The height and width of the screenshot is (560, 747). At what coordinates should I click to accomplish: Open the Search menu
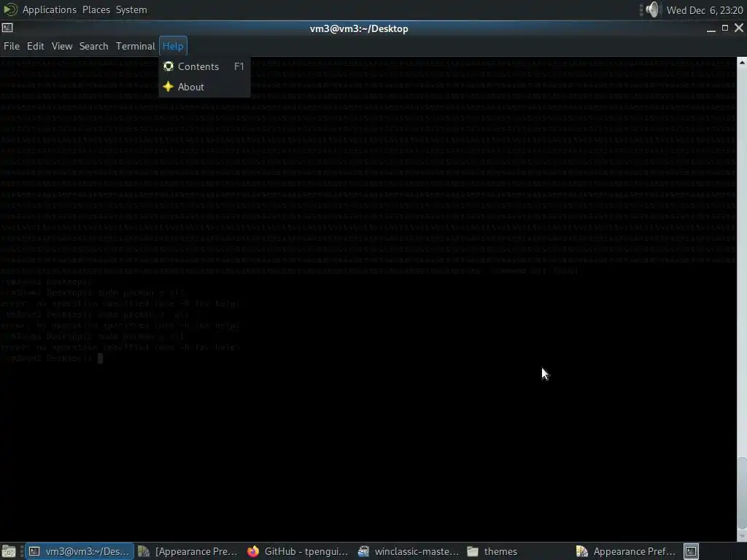pyautogui.click(x=94, y=46)
